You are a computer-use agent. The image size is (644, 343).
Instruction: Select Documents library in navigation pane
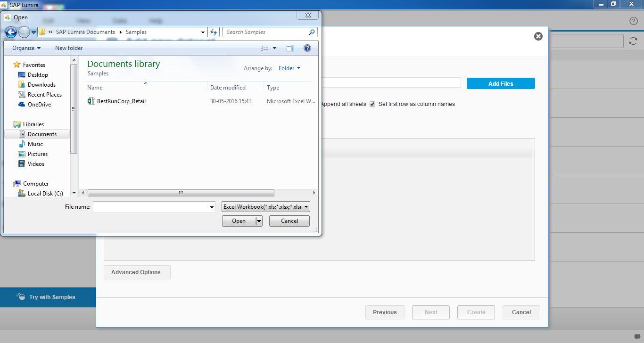(42, 134)
